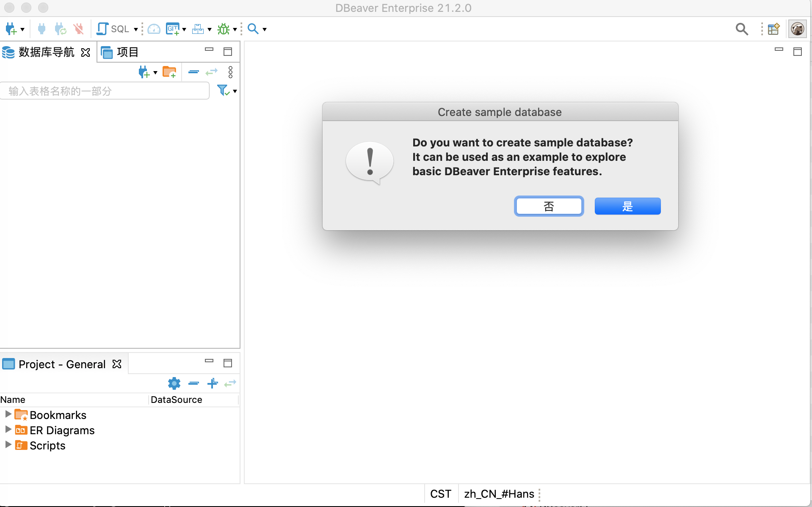Image resolution: width=812 pixels, height=507 pixels.
Task: Open the Dashboard gauge icon
Action: point(154,29)
